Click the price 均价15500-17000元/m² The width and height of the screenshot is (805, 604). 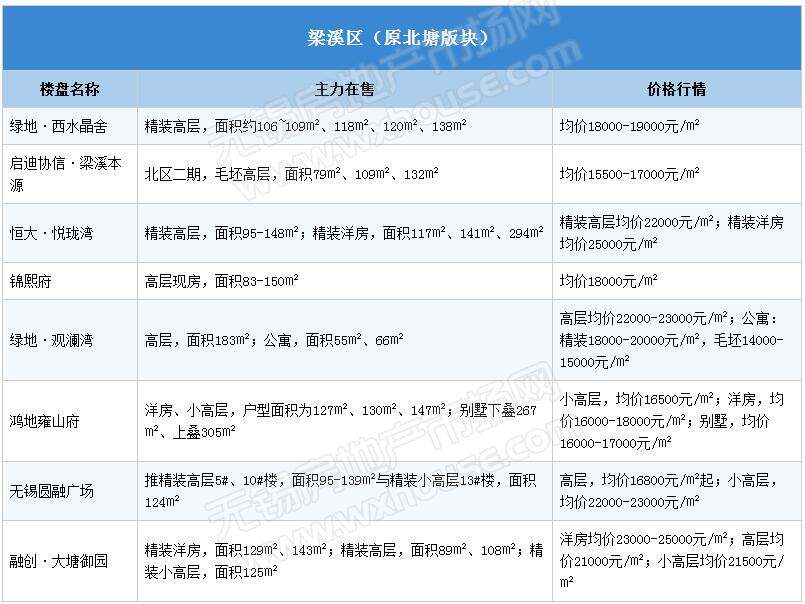pos(629,174)
